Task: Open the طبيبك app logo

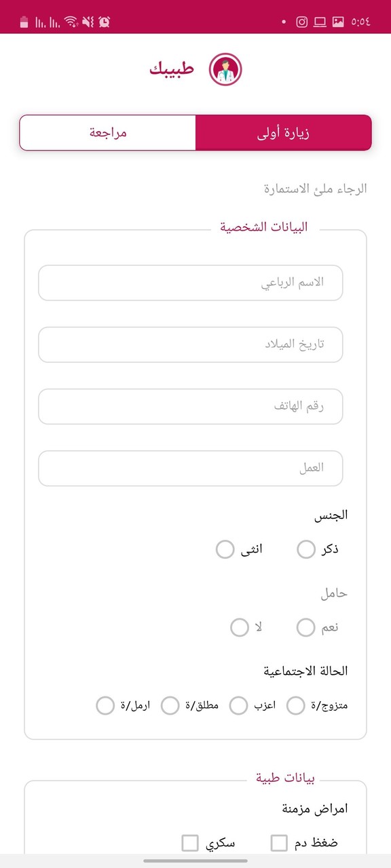Action: click(224, 67)
